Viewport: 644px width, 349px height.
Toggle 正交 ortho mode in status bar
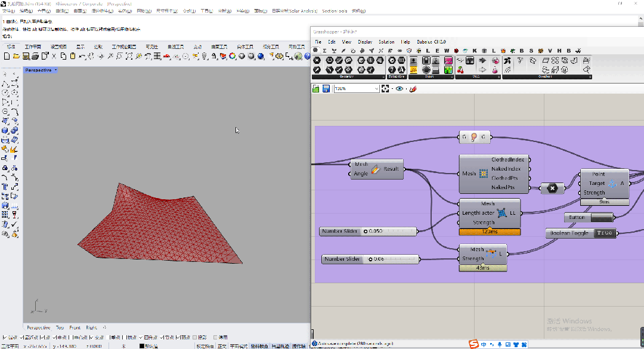pyautogui.click(x=222, y=346)
